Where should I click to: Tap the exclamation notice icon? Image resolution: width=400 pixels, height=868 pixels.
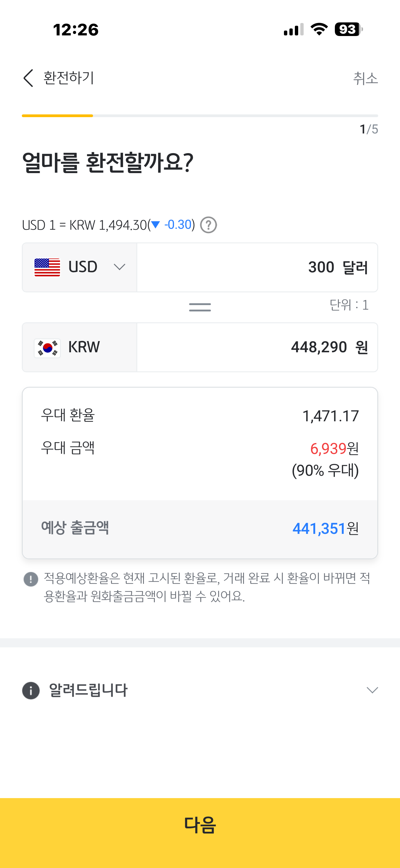pyautogui.click(x=31, y=579)
